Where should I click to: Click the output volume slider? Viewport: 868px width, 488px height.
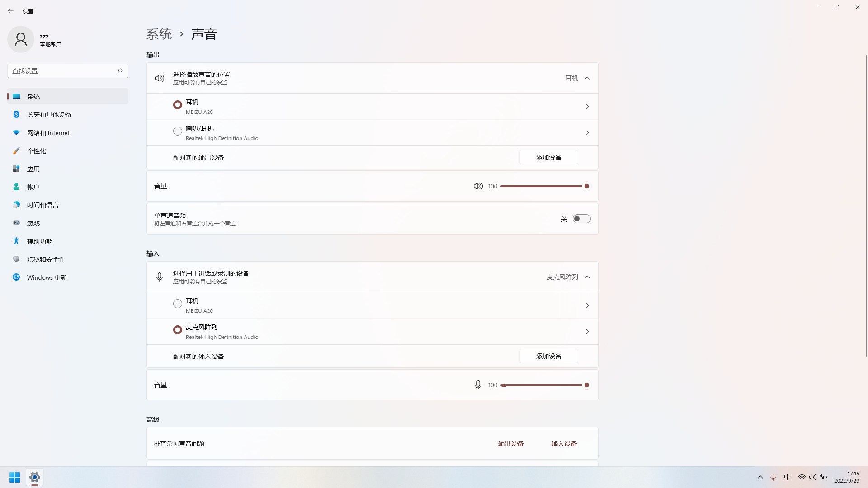click(x=542, y=186)
